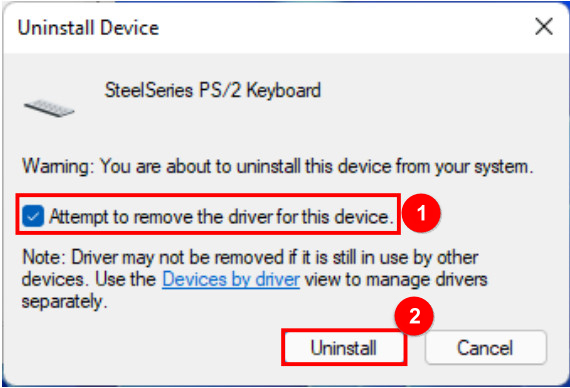
Task: Close the Uninstall Device dialog with X
Action: coord(544,27)
